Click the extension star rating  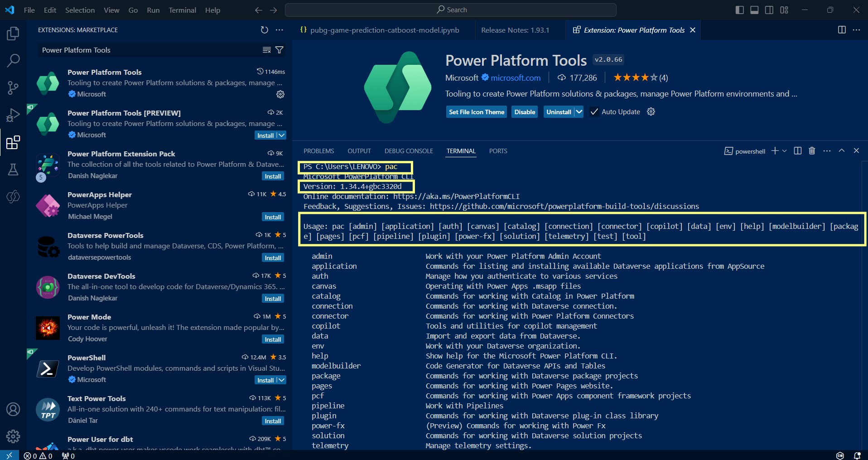click(635, 78)
